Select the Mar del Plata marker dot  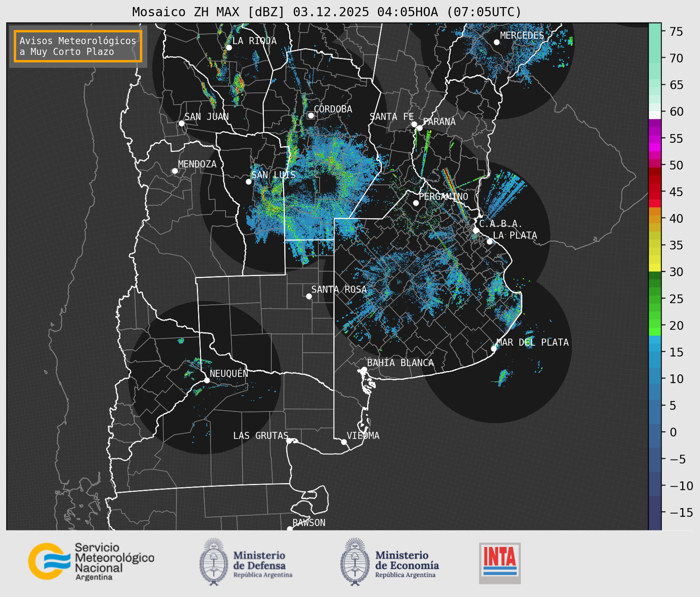pyautogui.click(x=494, y=349)
